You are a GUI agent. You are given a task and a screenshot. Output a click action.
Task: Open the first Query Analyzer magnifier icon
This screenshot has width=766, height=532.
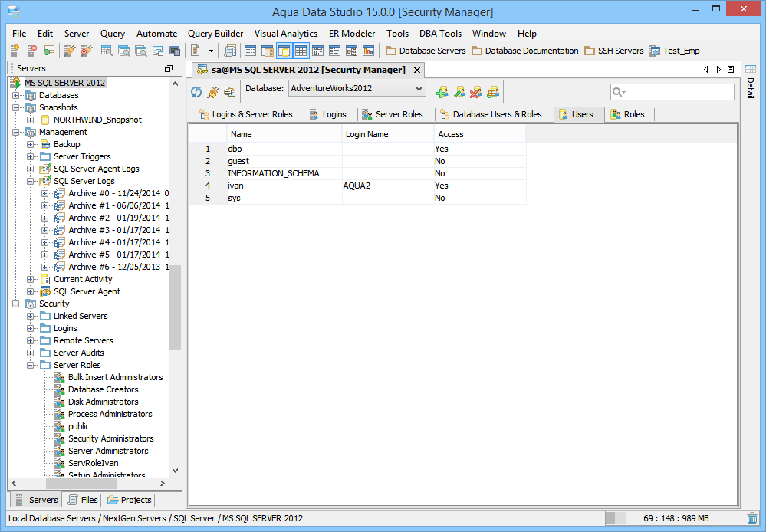[x=107, y=51]
